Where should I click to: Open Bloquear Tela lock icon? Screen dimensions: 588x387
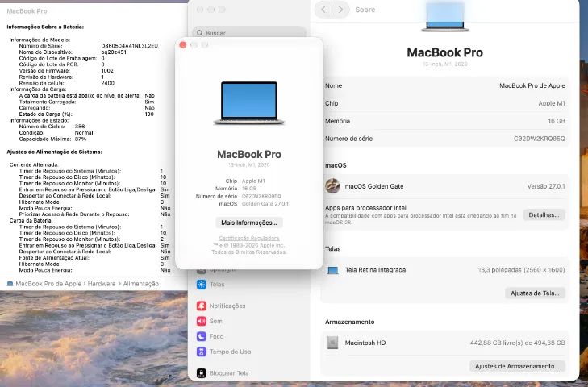[x=202, y=373]
